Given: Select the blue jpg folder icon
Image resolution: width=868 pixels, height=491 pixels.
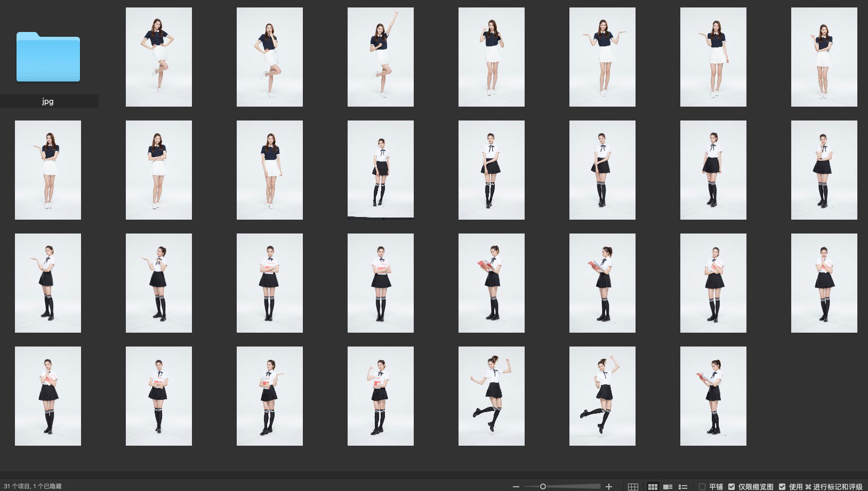Looking at the screenshot, I should click(x=48, y=57).
